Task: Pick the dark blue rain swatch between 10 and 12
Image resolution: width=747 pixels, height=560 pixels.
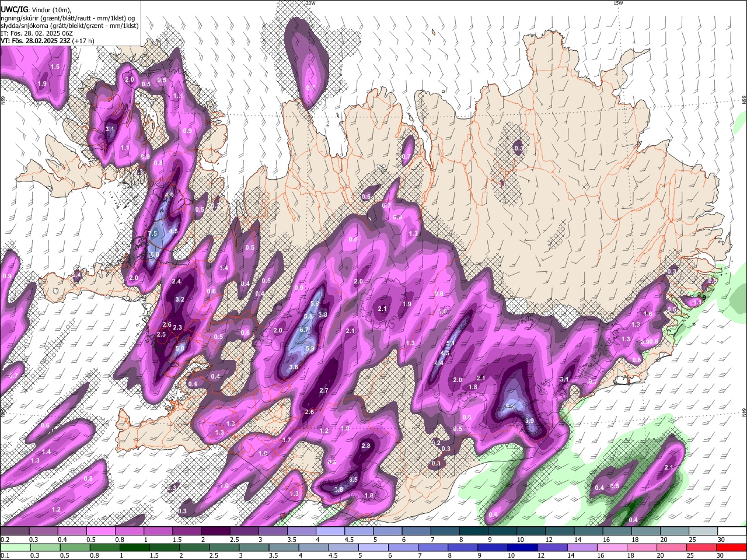Action: (522, 547)
